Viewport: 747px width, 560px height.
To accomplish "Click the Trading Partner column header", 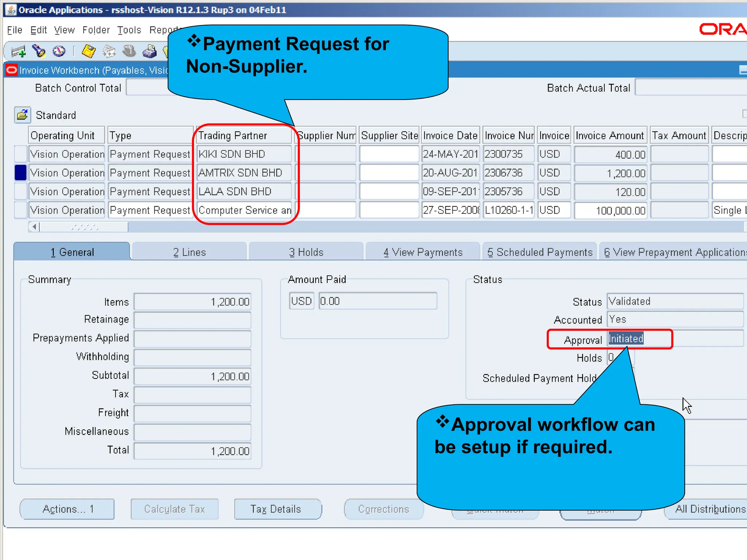I will [244, 135].
